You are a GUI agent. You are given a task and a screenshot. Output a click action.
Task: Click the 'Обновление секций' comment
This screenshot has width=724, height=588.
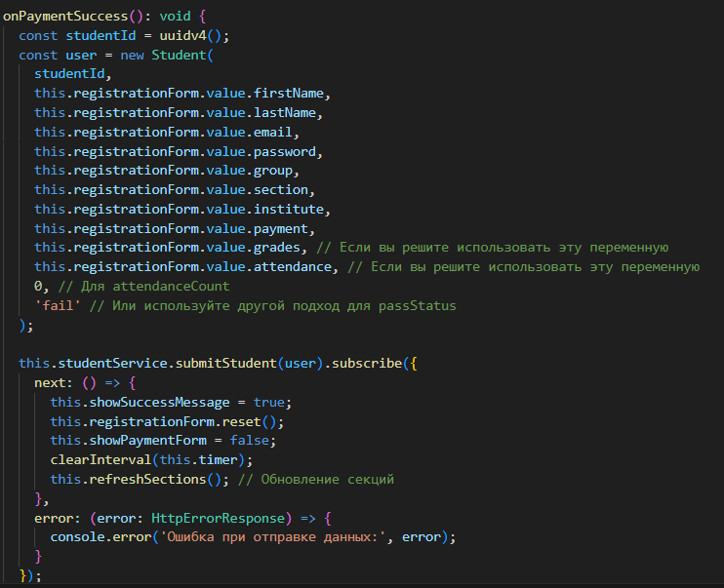(316, 479)
